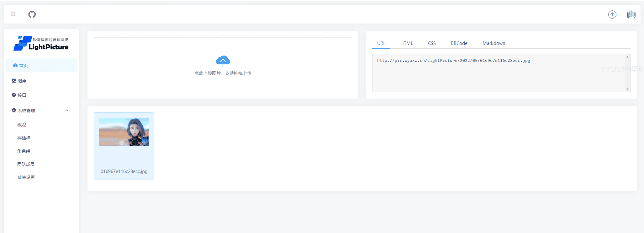Select the URL tab
644x233 pixels.
point(381,43)
